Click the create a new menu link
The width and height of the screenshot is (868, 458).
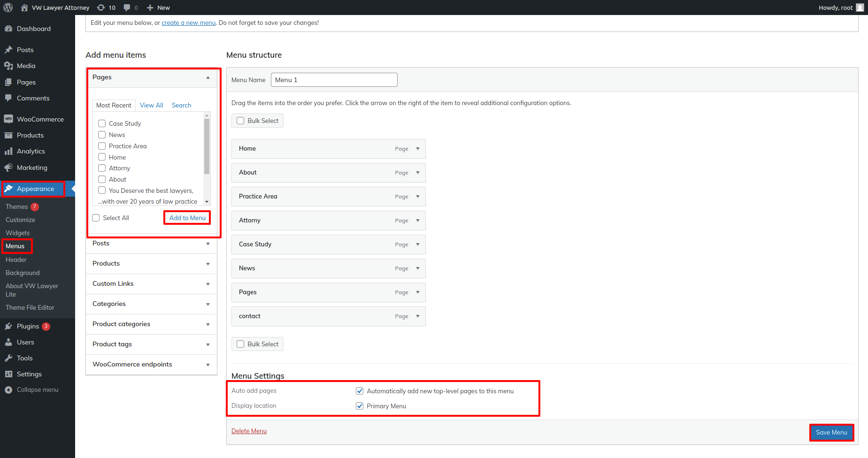(x=189, y=23)
